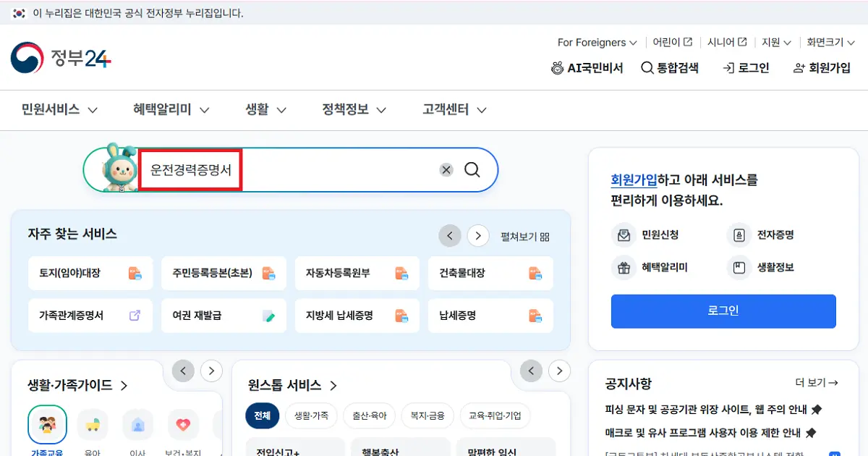Expand the 정책정보 menu
868x456 pixels.
[354, 110]
